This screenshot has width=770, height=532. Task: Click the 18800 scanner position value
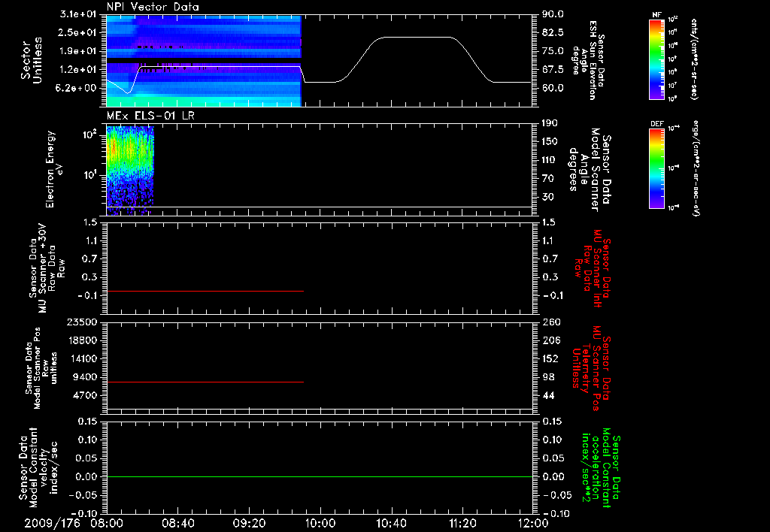click(82, 340)
